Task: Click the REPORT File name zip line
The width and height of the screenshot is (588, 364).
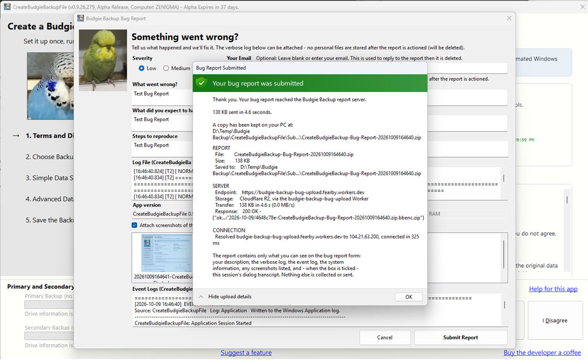Action: [284, 154]
